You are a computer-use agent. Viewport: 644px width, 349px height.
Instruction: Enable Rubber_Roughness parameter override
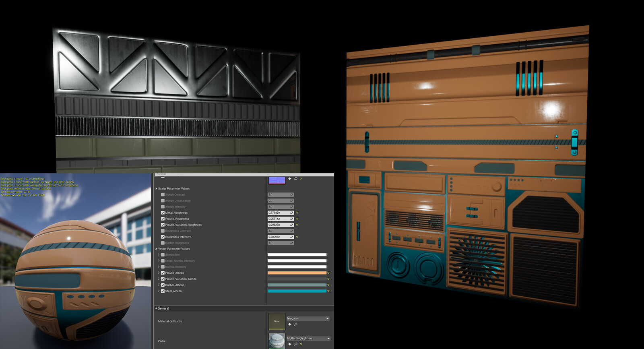pyautogui.click(x=163, y=243)
